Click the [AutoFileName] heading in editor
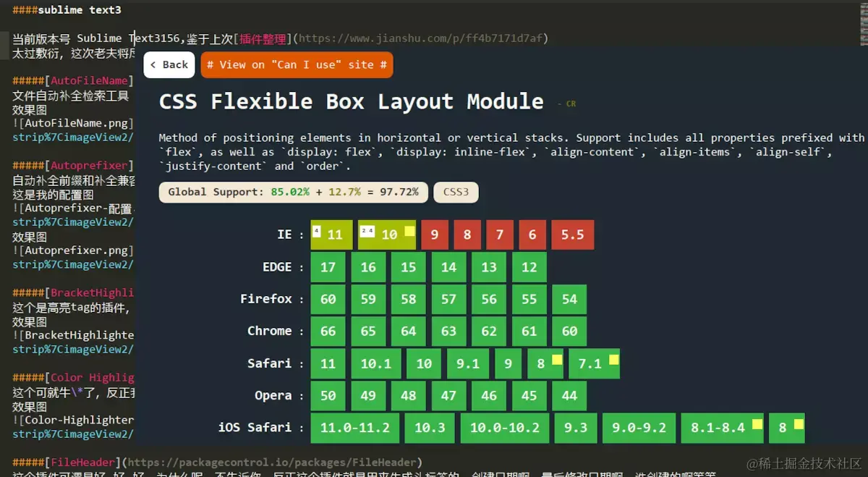This screenshot has height=477, width=868. 89,80
